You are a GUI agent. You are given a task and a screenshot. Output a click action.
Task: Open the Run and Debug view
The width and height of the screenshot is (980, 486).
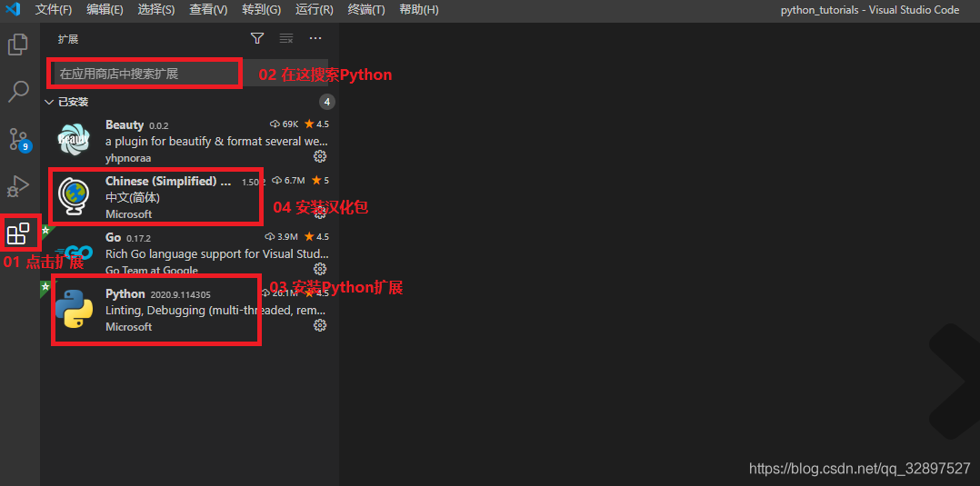point(18,186)
